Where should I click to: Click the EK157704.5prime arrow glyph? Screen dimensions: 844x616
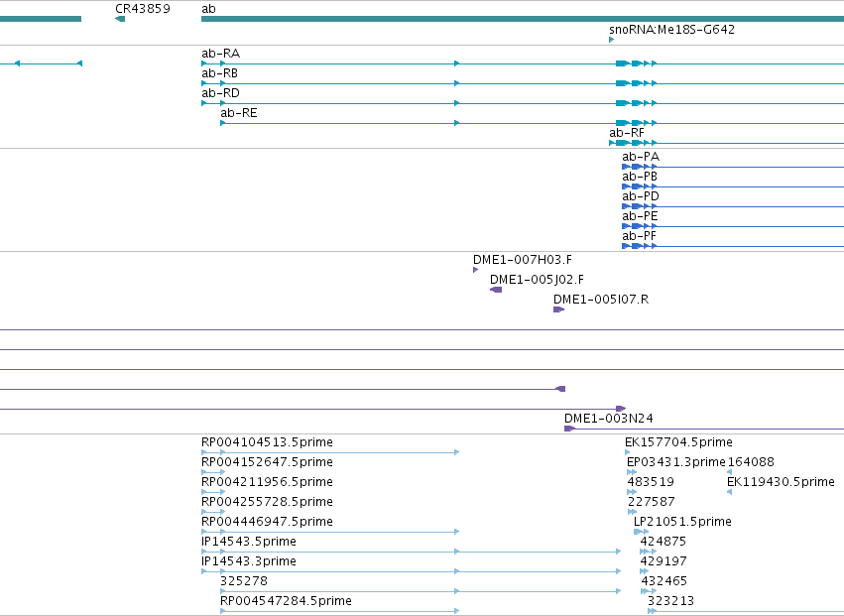tap(627, 452)
